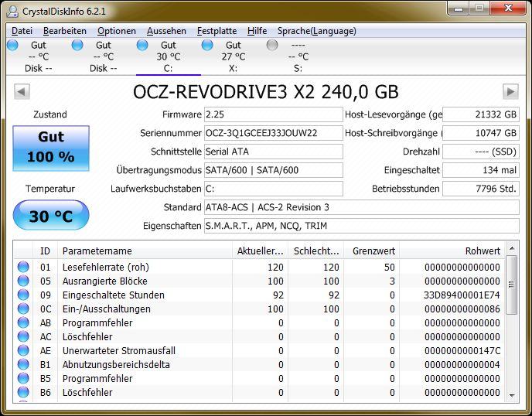Click the Übertragungsmodus field SATA/600

point(273,170)
